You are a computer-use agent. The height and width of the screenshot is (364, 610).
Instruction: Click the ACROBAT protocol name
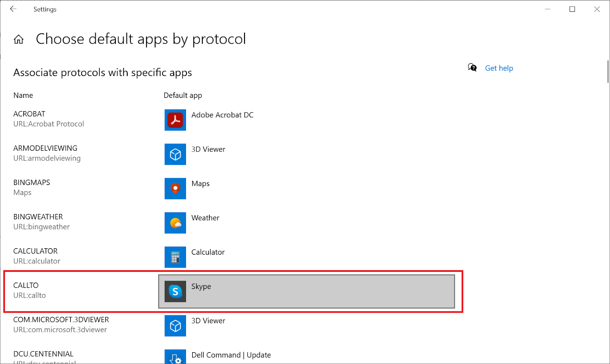[x=29, y=114]
